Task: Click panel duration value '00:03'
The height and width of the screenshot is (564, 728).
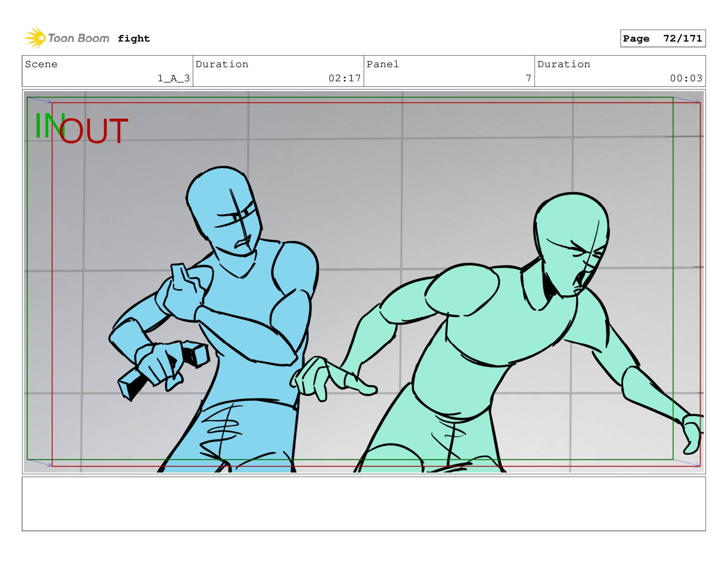Action: click(686, 78)
